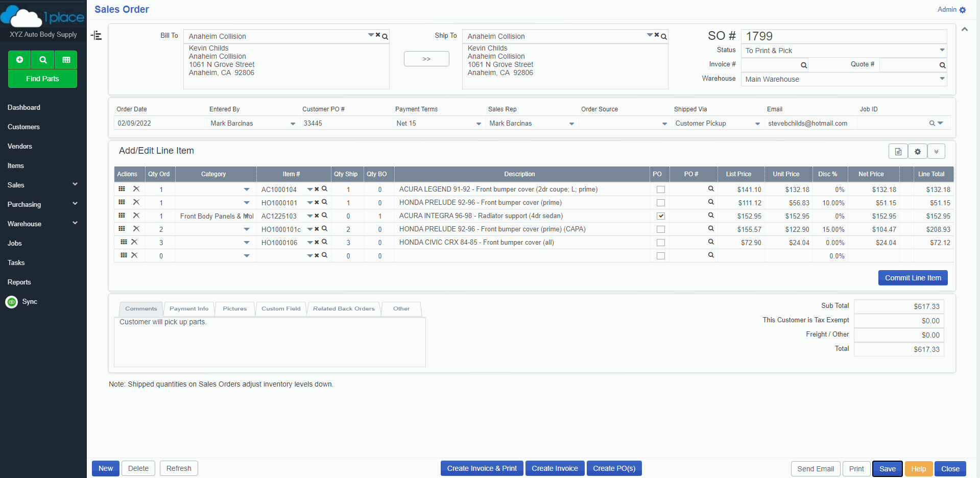Click the green plus add icon in sidebar
980x478 pixels.
pyautogui.click(x=19, y=60)
